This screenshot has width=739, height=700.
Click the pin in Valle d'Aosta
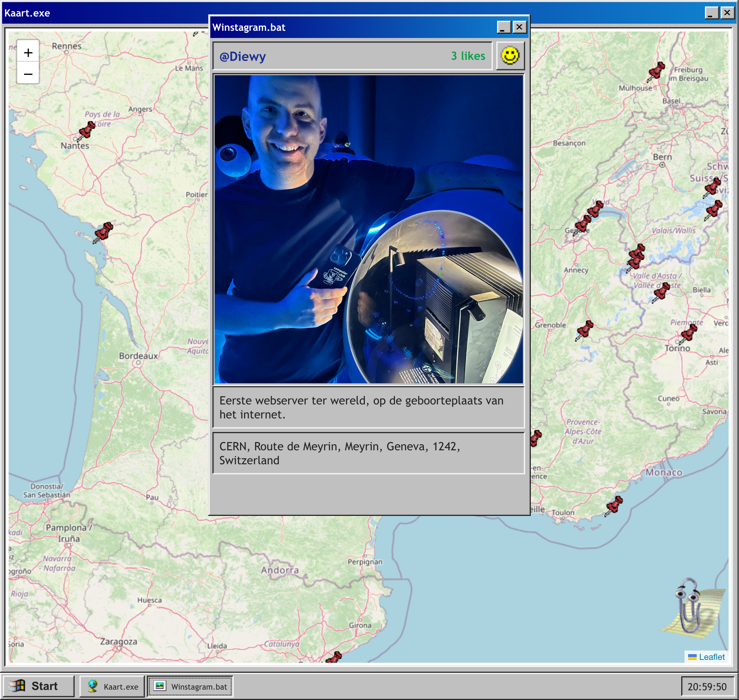[661, 292]
